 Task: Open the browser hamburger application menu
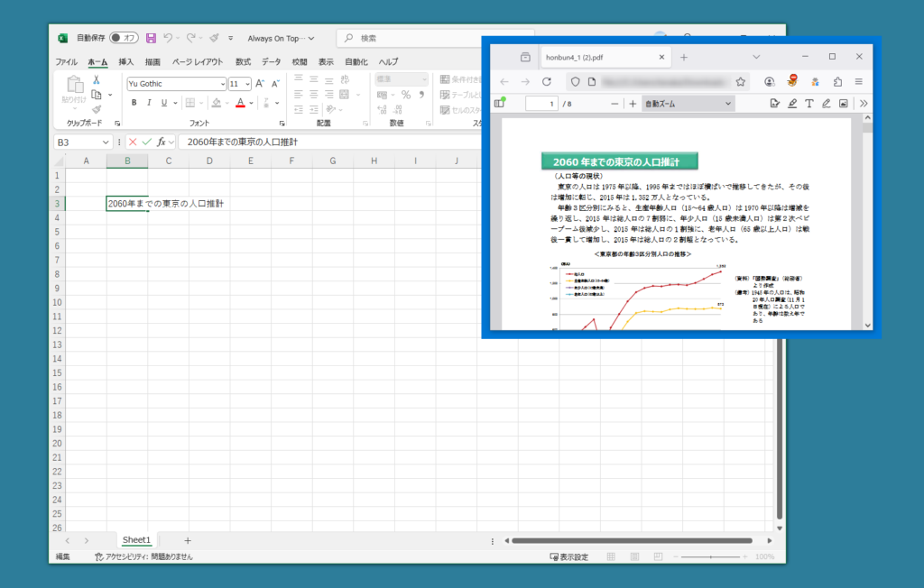pos(859,82)
